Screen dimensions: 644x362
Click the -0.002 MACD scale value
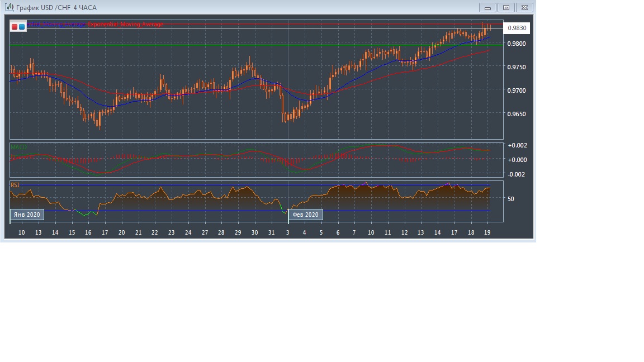coord(518,174)
